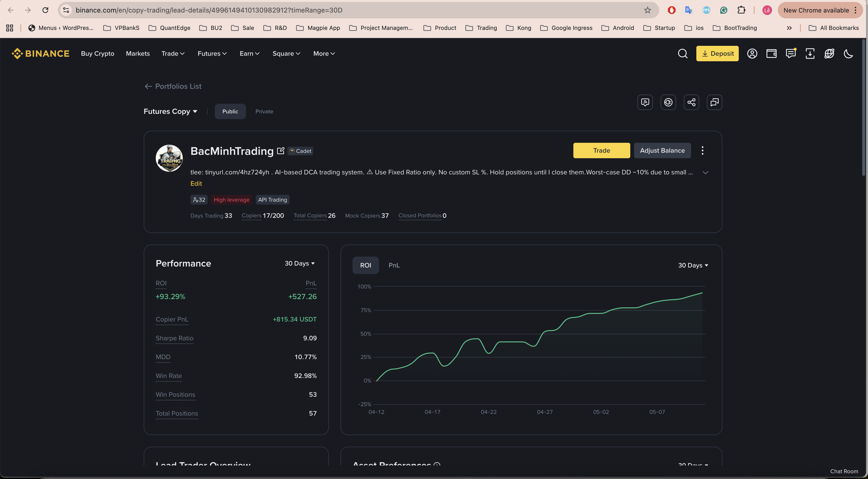Go to Buy Crypto

97,54
